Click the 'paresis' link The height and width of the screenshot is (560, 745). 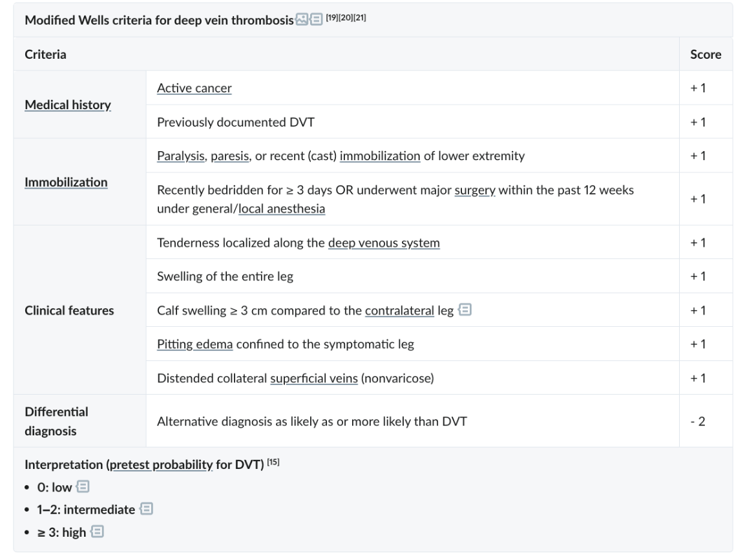tap(230, 156)
